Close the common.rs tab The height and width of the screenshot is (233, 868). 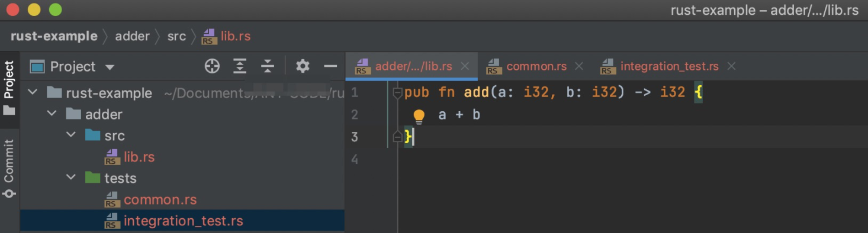[x=579, y=66]
